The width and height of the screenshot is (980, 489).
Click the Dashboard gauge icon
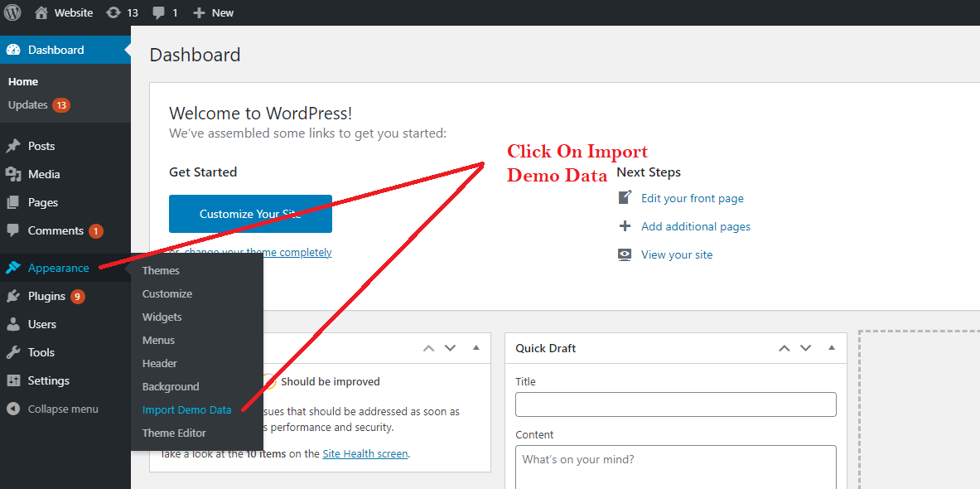tap(13, 50)
